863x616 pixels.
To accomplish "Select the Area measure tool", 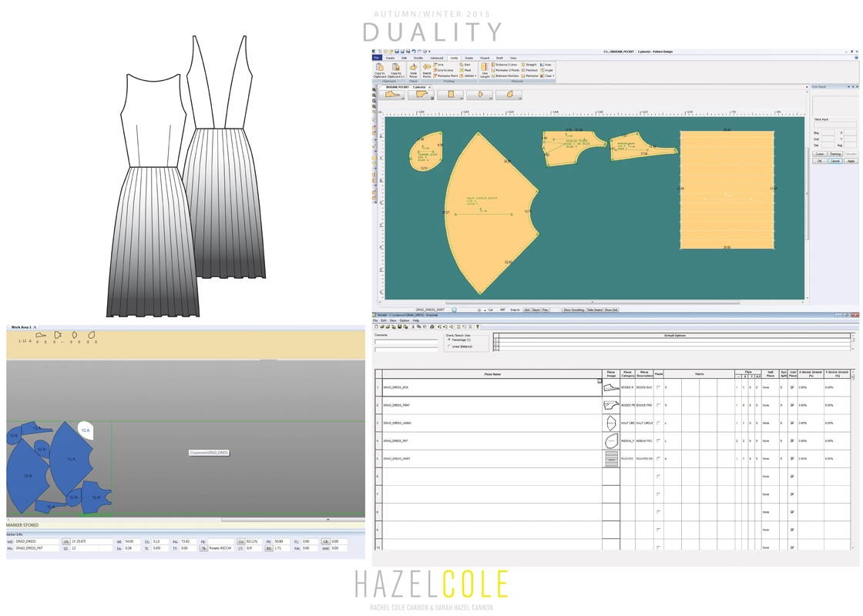I will pyautogui.click(x=545, y=65).
